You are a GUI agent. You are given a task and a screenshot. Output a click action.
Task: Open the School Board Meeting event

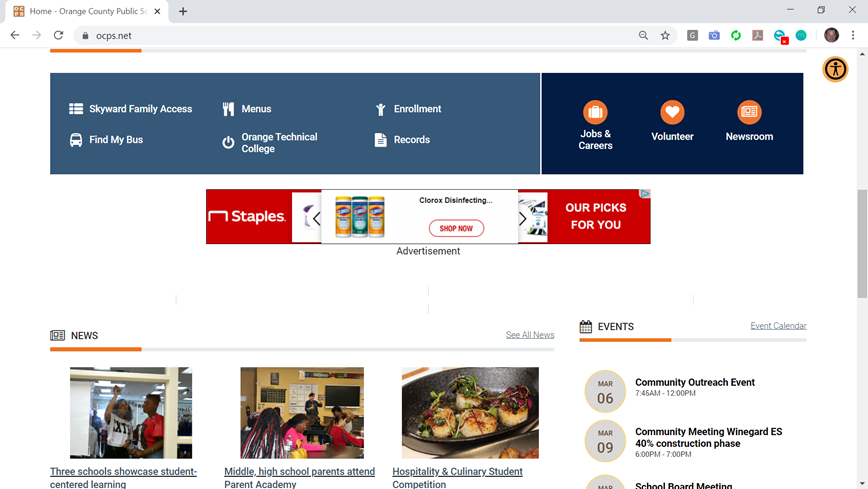coord(684,485)
